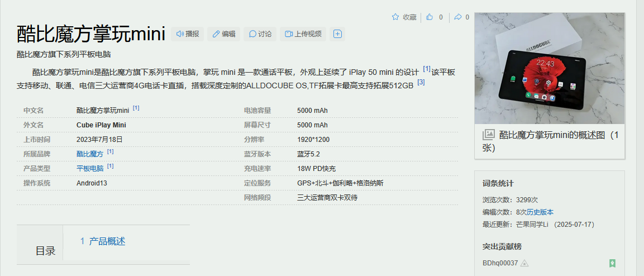644x276 pixels.
Task: Click the 收藏 star icon
Action: [395, 17]
